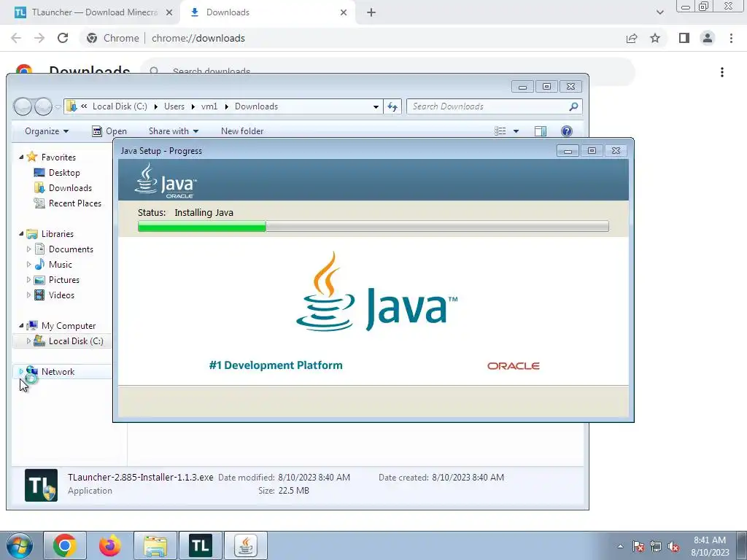747x560 pixels.
Task: Click Open in Explorer toolbar
Action: [x=109, y=131]
